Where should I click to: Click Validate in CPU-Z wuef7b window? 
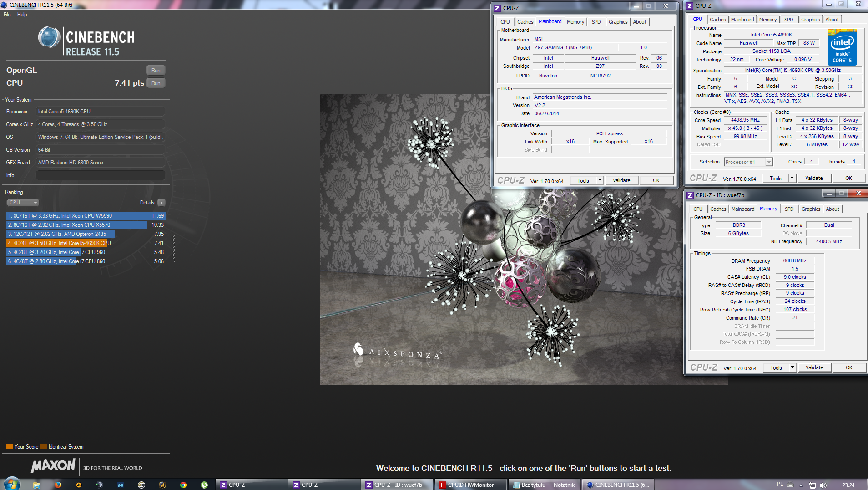click(x=814, y=368)
